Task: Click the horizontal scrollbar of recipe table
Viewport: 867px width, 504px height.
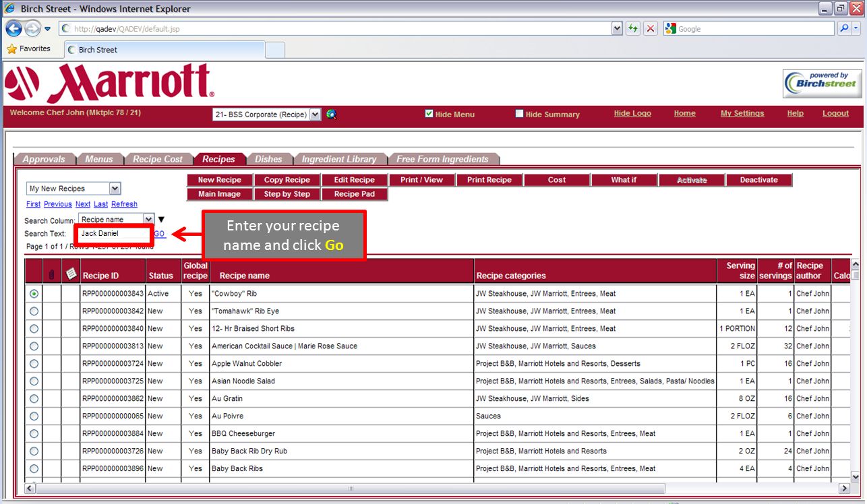Action: [x=437, y=488]
